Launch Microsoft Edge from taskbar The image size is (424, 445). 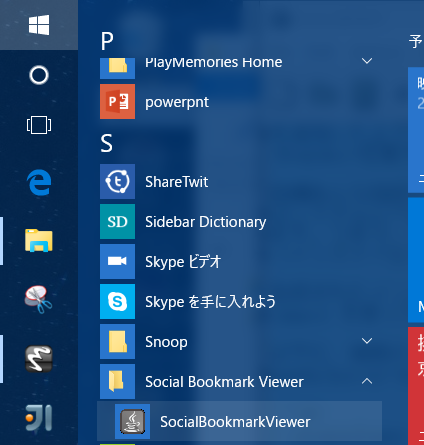[39, 182]
